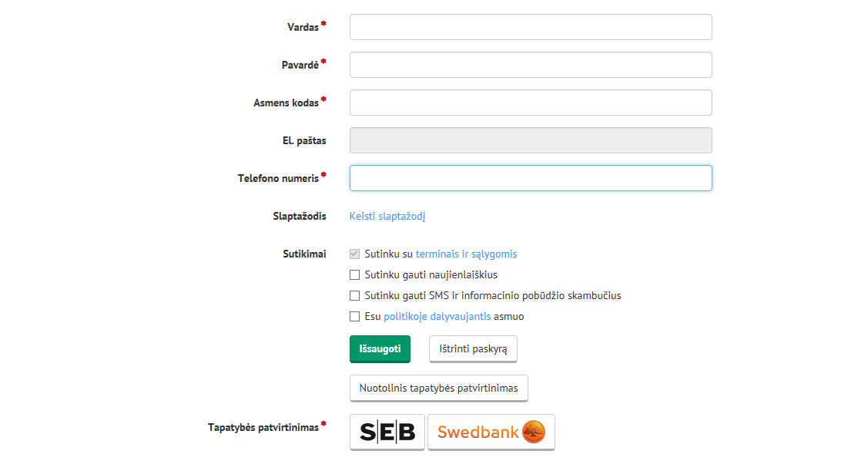Click the SEB bank logo button

coord(387,432)
